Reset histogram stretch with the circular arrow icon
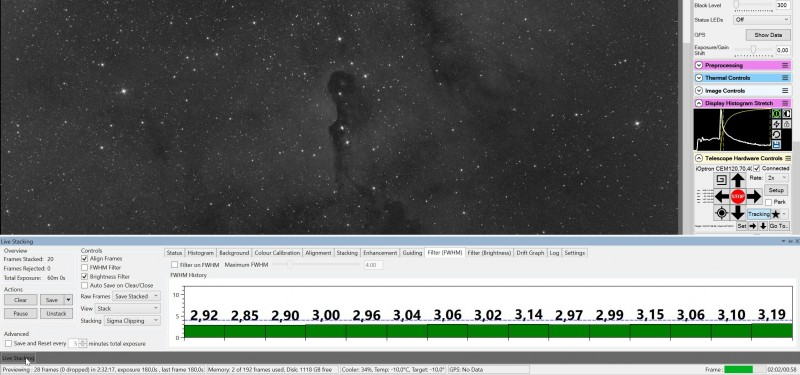The image size is (800, 375). [x=776, y=134]
